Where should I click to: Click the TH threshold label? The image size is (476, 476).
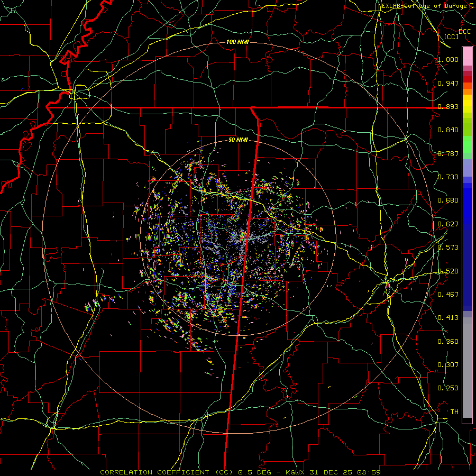454,412
